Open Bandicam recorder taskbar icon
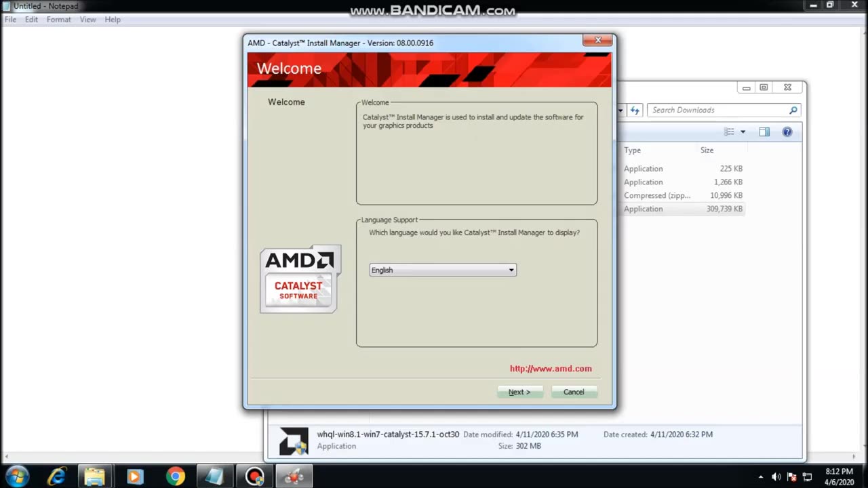Image resolution: width=868 pixels, height=488 pixels. (254, 476)
